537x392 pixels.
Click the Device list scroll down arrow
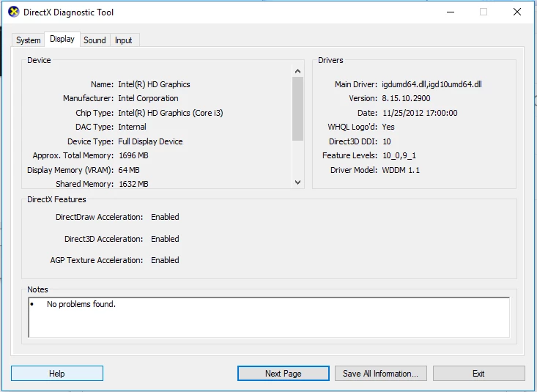(297, 182)
